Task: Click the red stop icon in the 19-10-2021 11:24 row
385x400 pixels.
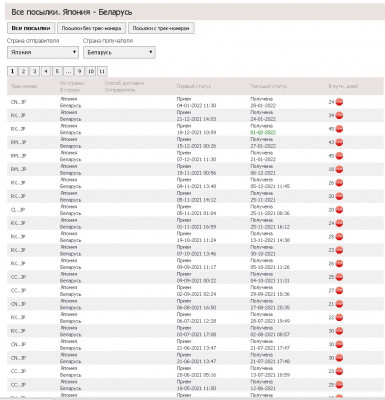Action: (339, 237)
